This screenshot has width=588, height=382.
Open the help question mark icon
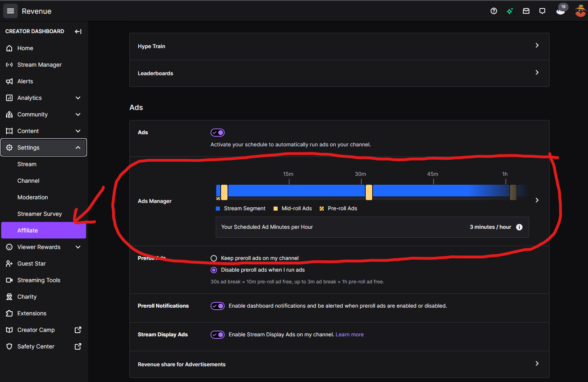click(494, 11)
